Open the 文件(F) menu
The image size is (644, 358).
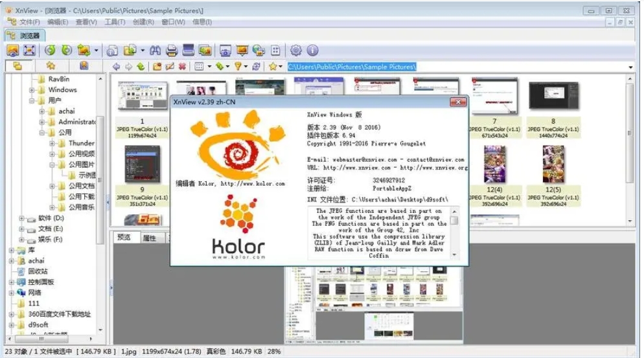pyautogui.click(x=29, y=22)
